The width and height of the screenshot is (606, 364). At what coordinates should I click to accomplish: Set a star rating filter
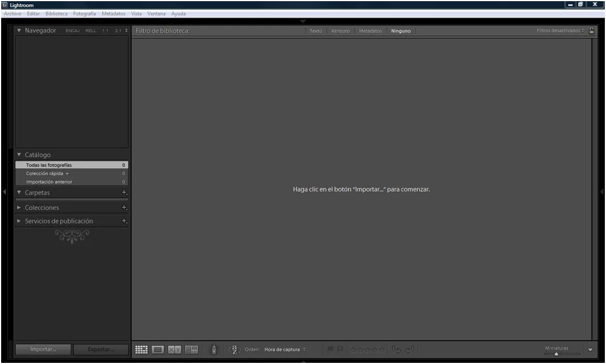(x=368, y=350)
